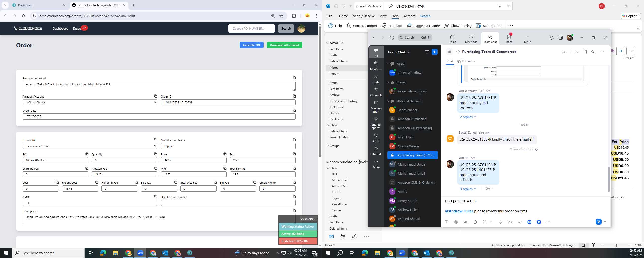Open Zoom Mentions sidebar section
Screen dimensions: 644x258
376,66
